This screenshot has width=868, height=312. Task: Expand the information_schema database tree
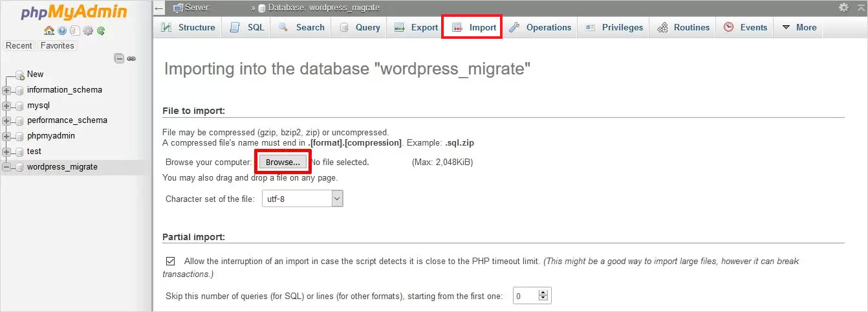point(6,90)
